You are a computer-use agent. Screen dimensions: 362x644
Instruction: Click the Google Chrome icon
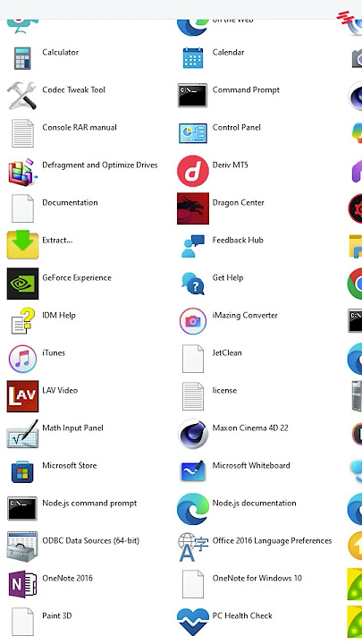(355, 284)
